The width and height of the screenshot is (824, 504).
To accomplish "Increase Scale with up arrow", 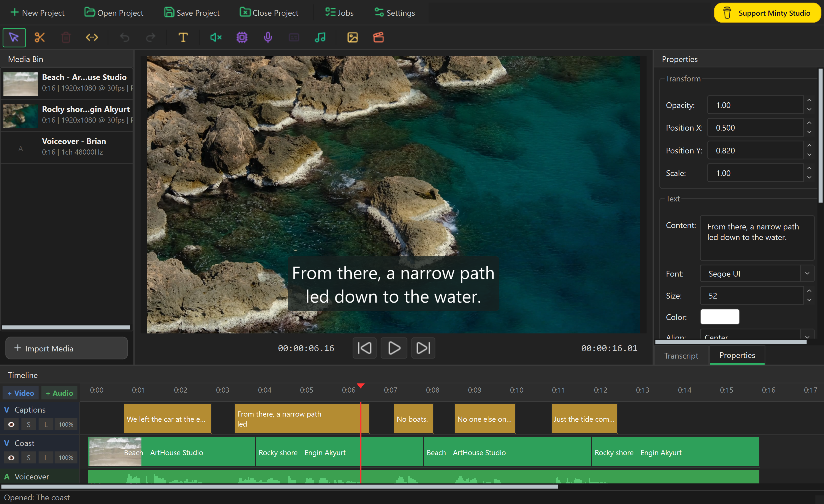I will click(x=809, y=168).
